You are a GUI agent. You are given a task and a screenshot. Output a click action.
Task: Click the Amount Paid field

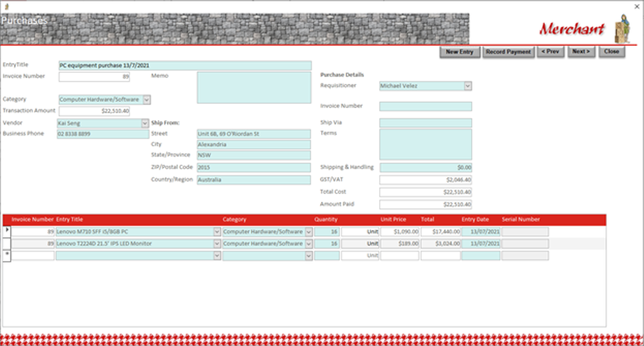426,204
